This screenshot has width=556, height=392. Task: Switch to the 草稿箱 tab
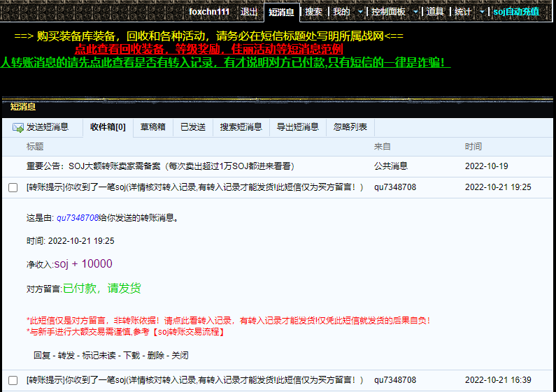pyautogui.click(x=152, y=127)
